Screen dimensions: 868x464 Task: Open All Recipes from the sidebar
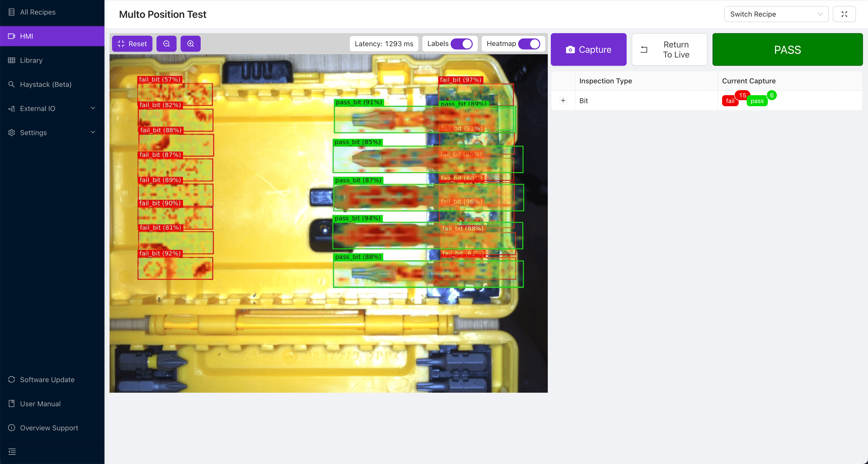37,12
